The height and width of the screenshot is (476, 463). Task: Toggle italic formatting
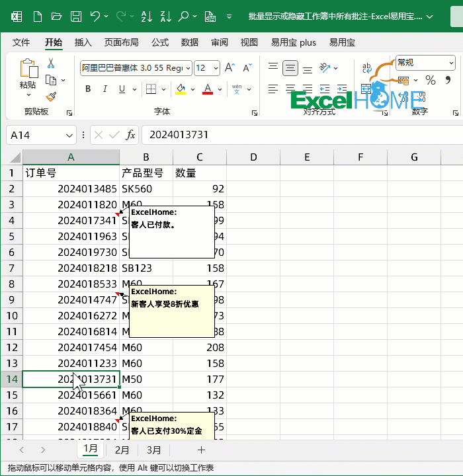(105, 89)
